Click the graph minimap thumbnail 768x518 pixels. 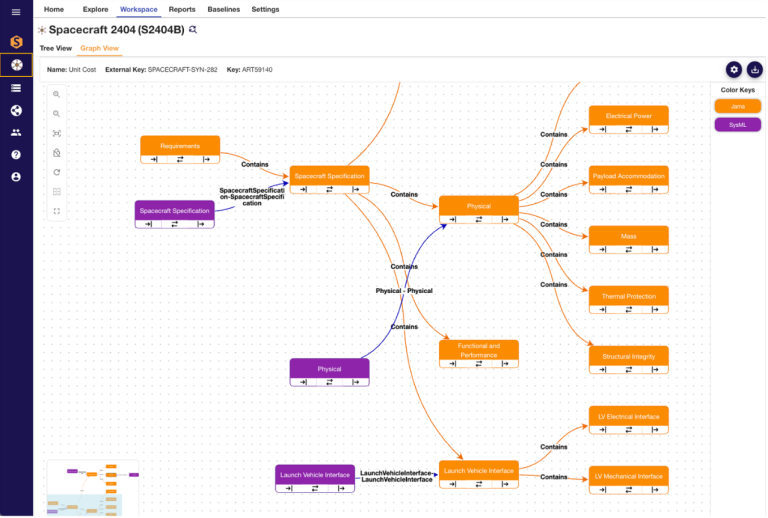click(x=93, y=488)
